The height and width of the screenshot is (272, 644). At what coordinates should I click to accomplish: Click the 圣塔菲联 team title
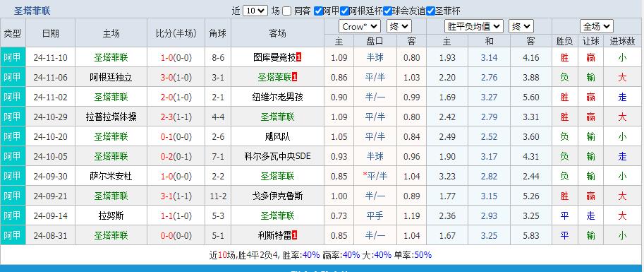coord(32,11)
